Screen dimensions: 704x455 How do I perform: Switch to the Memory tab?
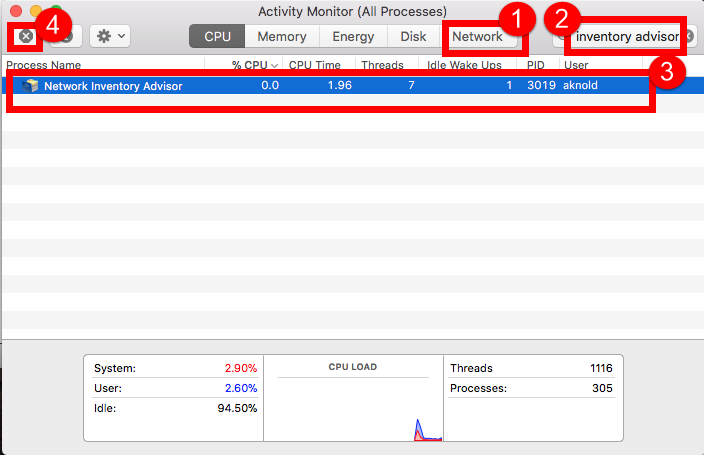281,36
